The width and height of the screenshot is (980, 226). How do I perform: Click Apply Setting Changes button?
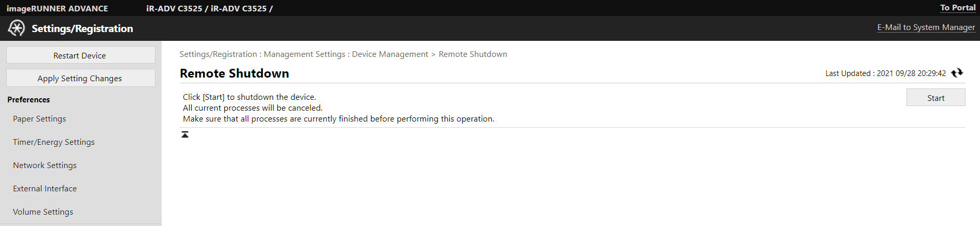tap(80, 78)
